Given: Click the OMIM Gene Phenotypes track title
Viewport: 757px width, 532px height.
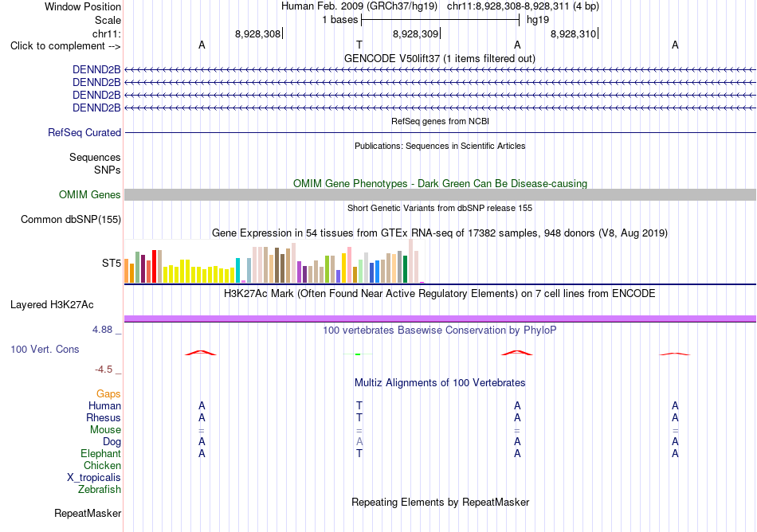Looking at the screenshot, I should pyautogui.click(x=440, y=184).
